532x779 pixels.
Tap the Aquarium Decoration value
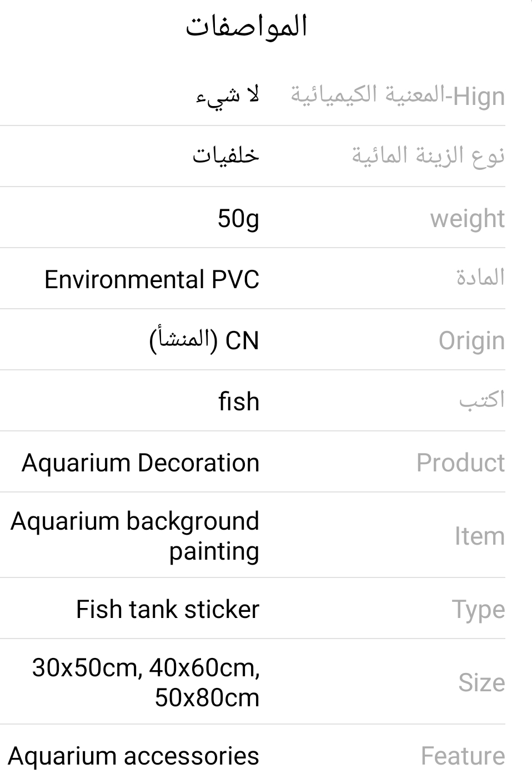pyautogui.click(x=140, y=463)
